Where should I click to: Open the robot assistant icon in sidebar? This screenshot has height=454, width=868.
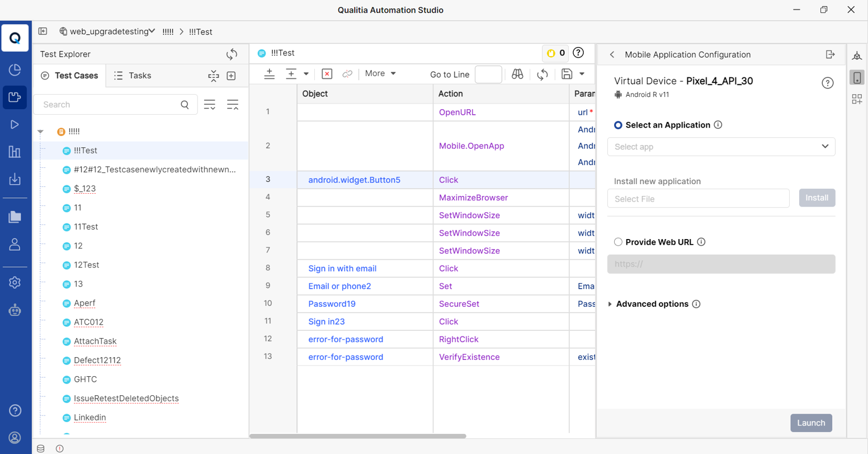coord(15,310)
